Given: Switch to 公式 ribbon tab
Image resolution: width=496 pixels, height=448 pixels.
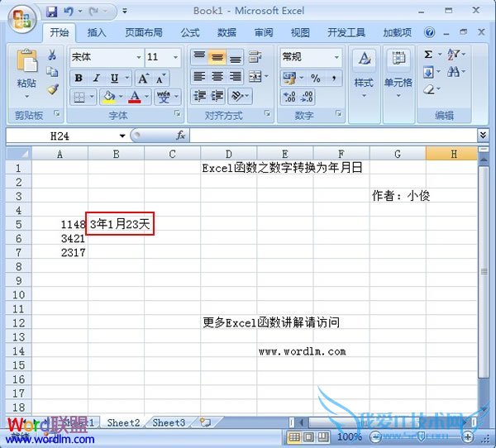Looking at the screenshot, I should 190,32.
